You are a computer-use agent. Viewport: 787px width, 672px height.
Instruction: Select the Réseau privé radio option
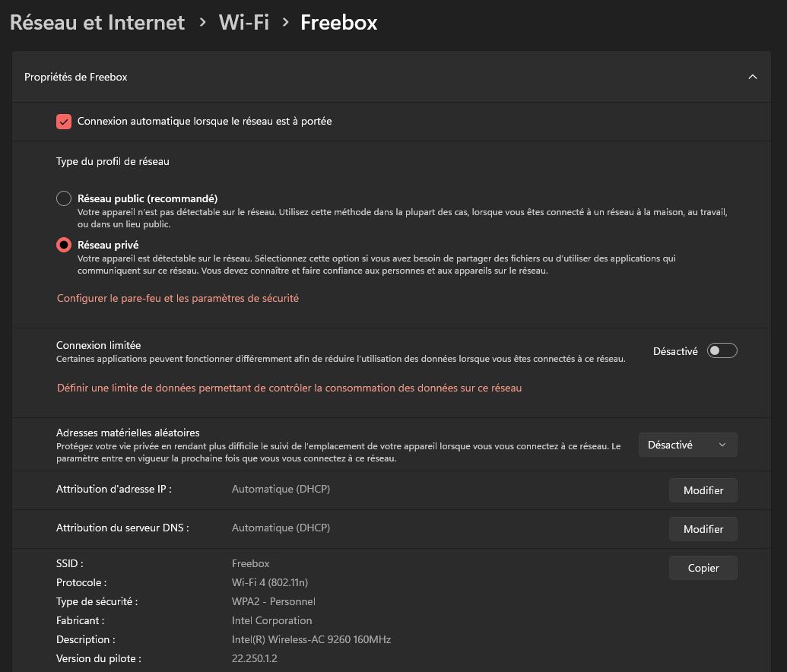point(64,245)
